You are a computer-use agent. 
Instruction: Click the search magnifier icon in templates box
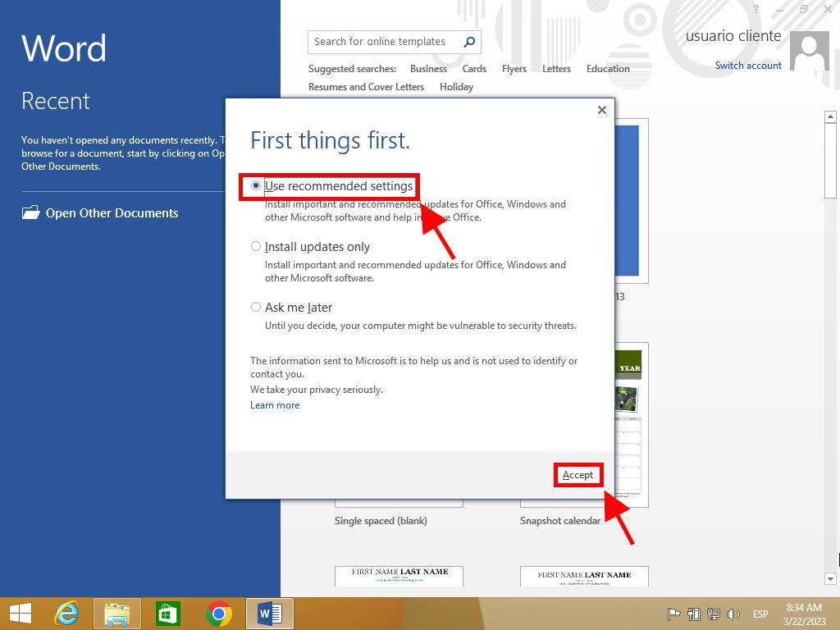tap(469, 42)
